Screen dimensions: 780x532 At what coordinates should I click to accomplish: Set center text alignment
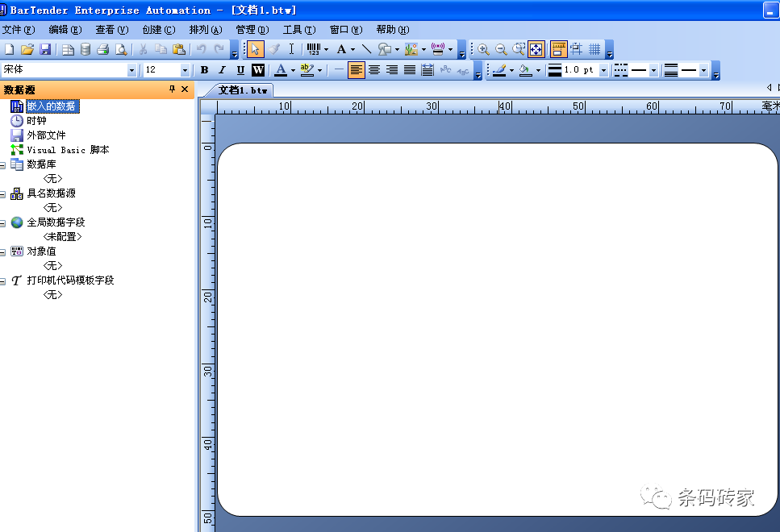pyautogui.click(x=374, y=70)
